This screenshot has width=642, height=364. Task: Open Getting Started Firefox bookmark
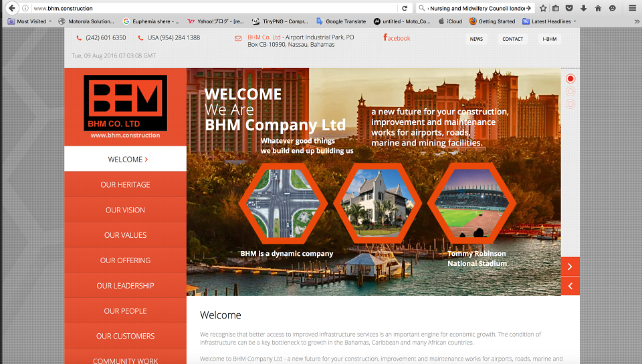pyautogui.click(x=492, y=21)
